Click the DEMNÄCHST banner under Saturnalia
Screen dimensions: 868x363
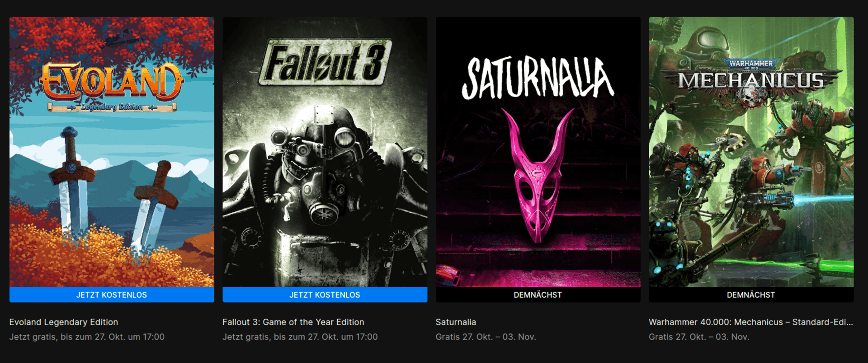click(538, 295)
